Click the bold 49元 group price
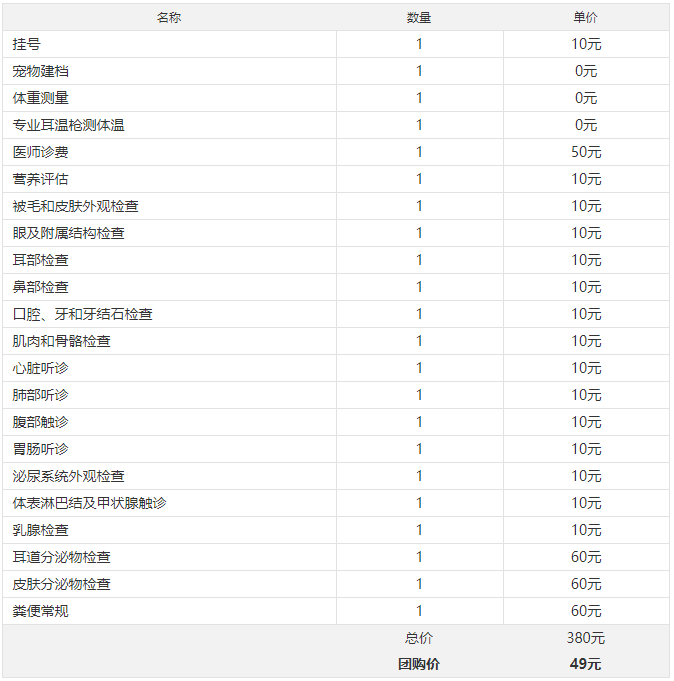The height and width of the screenshot is (681, 674). [x=586, y=664]
